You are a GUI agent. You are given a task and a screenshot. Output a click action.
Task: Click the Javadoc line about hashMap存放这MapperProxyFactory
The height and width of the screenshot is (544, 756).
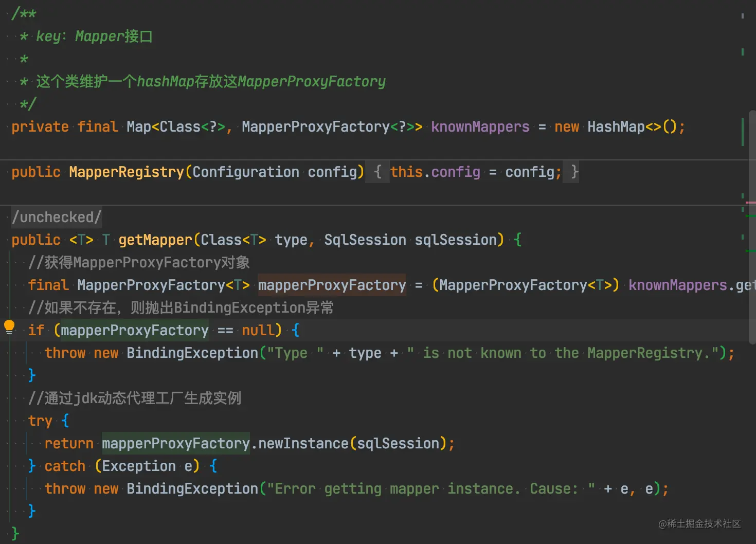point(211,81)
